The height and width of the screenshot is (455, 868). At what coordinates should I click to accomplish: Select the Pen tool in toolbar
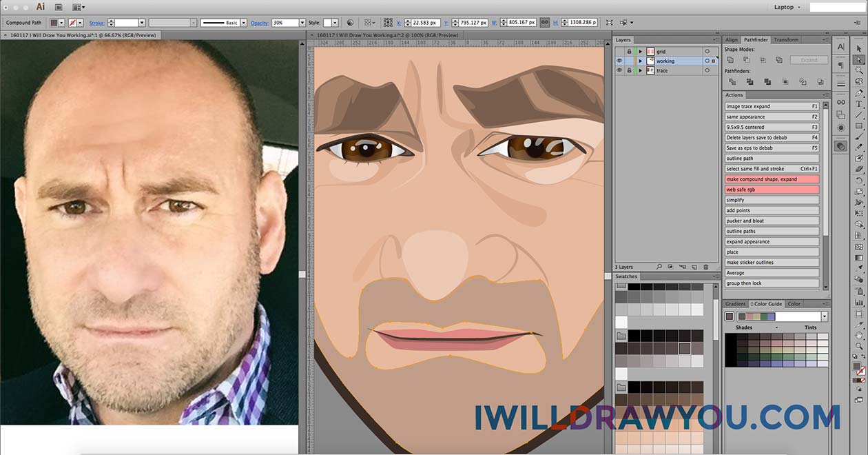(859, 92)
